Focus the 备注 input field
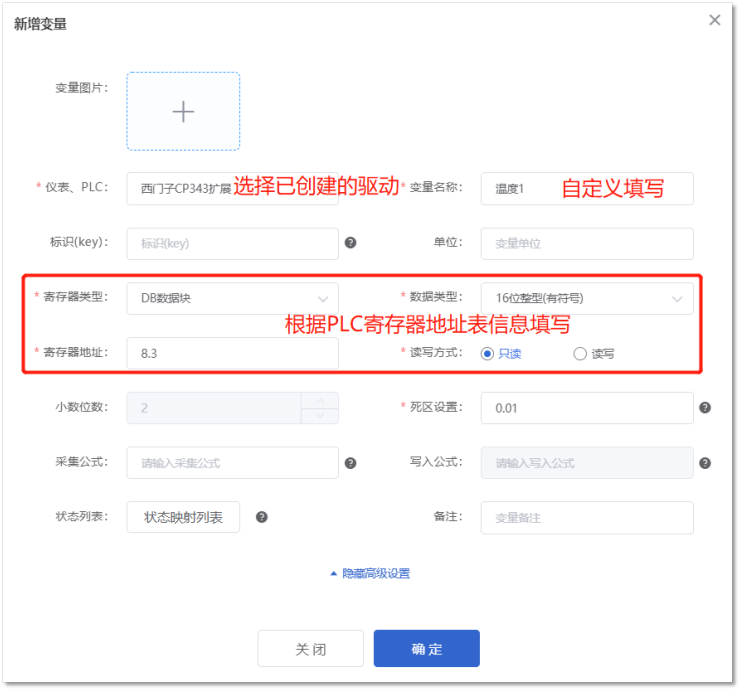This screenshot has width=741, height=691. coord(587,518)
